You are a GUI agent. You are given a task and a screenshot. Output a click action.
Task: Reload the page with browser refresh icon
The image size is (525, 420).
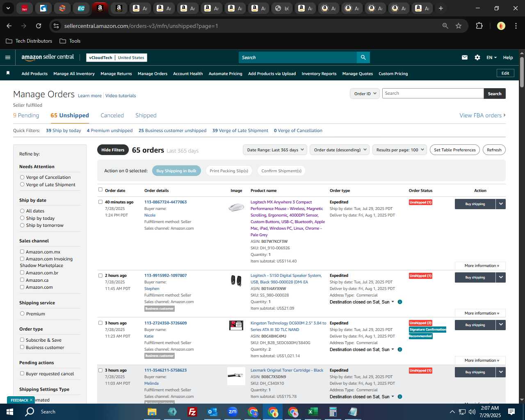39,26
